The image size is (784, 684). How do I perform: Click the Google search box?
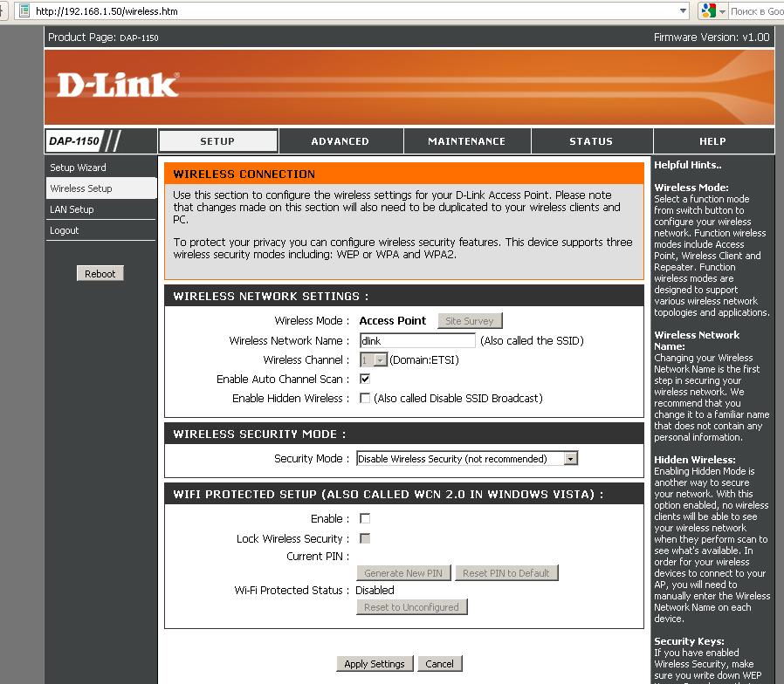tap(757, 11)
